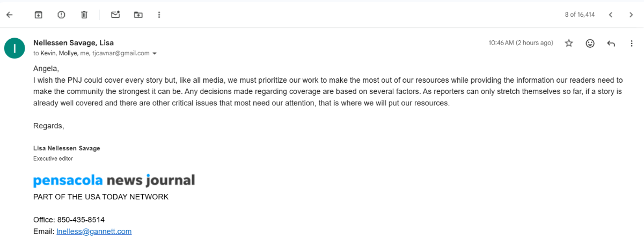
Task: Star this message from Lisa
Action: [x=569, y=43]
